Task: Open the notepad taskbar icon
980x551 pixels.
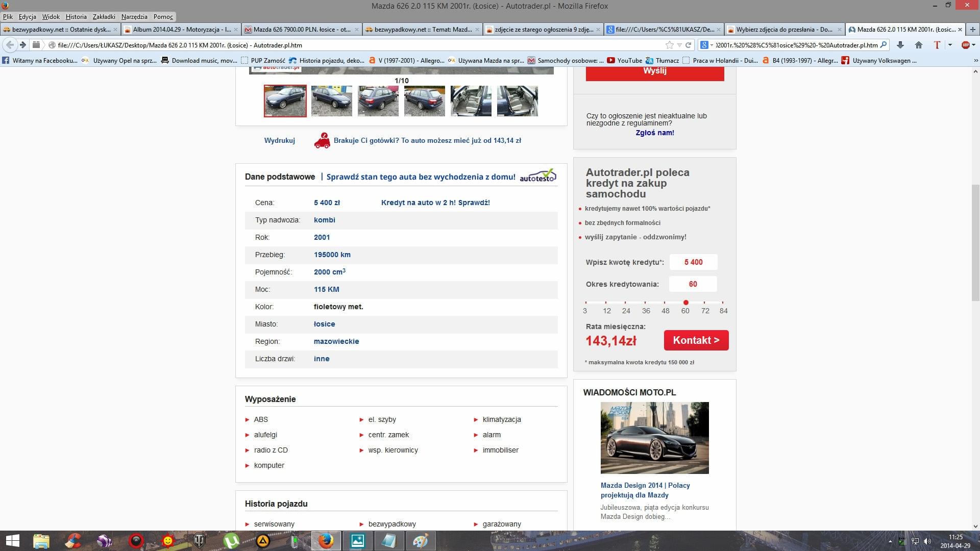Action: click(x=389, y=541)
